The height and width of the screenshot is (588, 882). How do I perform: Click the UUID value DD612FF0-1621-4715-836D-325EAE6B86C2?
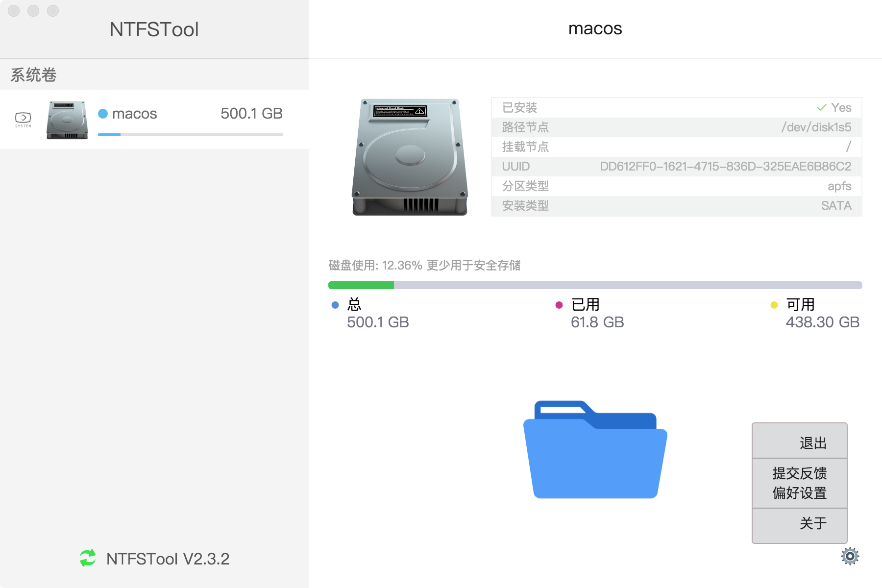click(726, 167)
